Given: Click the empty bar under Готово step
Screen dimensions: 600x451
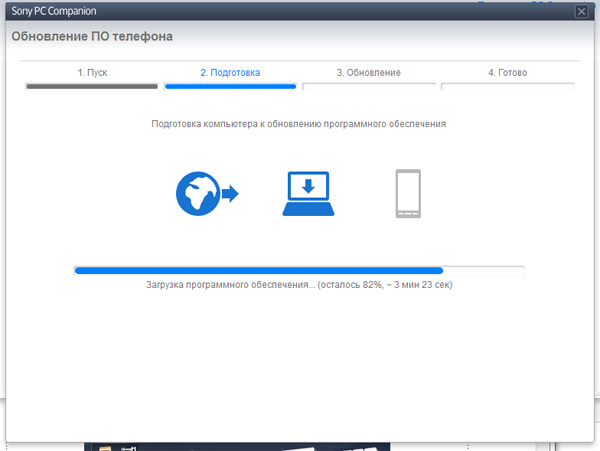Looking at the screenshot, I should point(507,87).
